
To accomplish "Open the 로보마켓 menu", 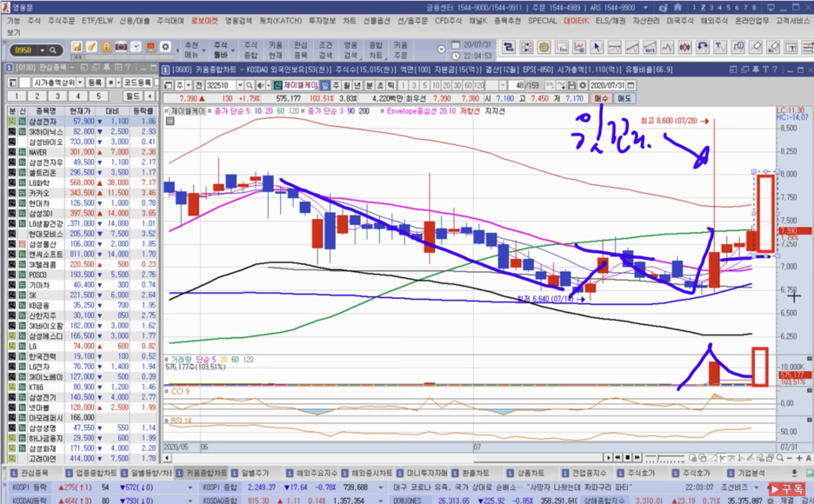I will (x=204, y=21).
